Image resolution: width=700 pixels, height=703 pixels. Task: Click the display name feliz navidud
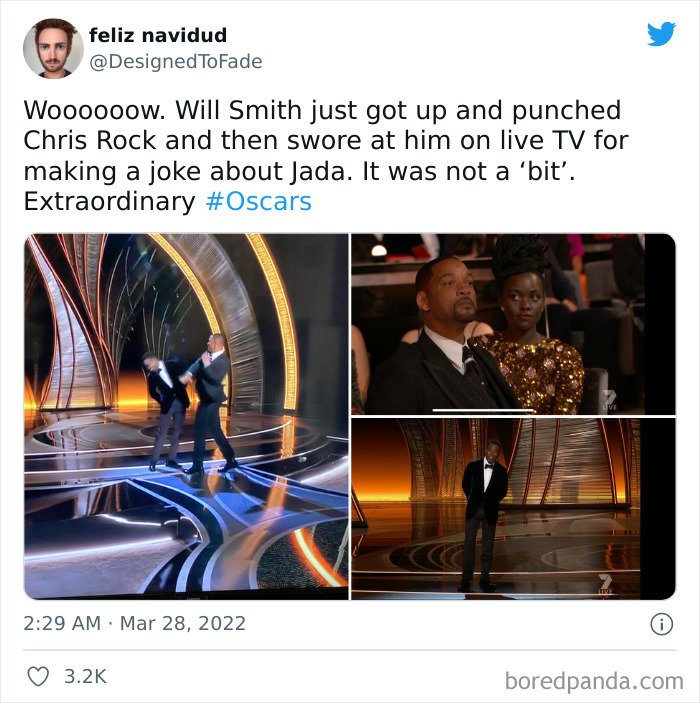158,35
